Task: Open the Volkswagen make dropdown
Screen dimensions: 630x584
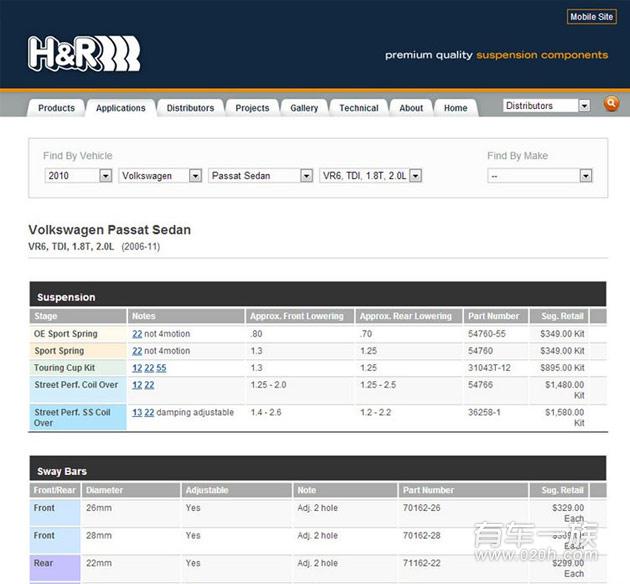Action: coord(160,176)
